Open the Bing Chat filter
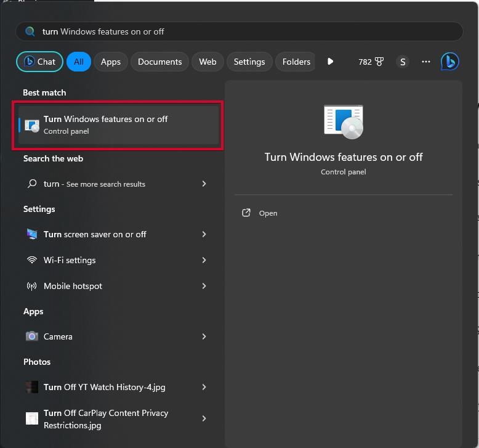479x448 pixels. pos(40,62)
